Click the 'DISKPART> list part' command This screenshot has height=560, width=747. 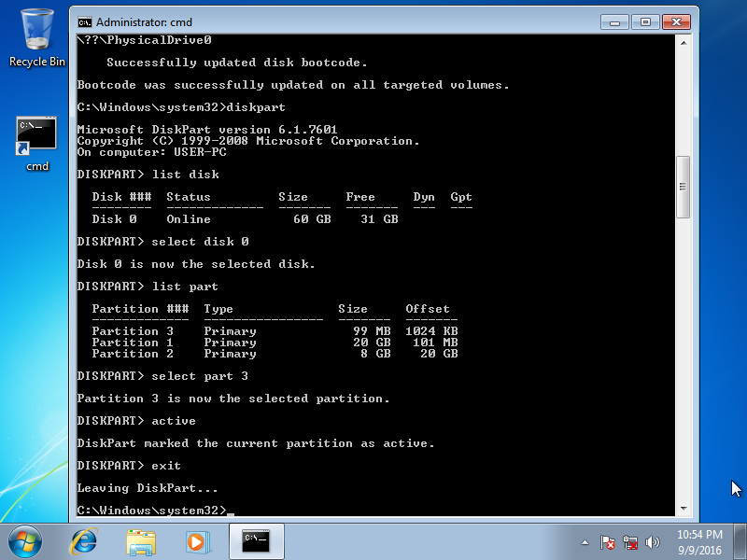click(x=148, y=287)
